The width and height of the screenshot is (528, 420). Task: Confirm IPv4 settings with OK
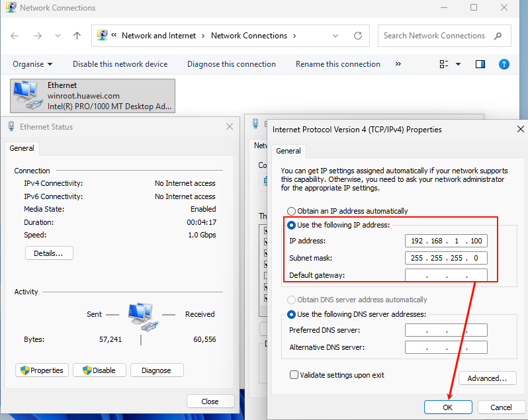pyautogui.click(x=448, y=407)
